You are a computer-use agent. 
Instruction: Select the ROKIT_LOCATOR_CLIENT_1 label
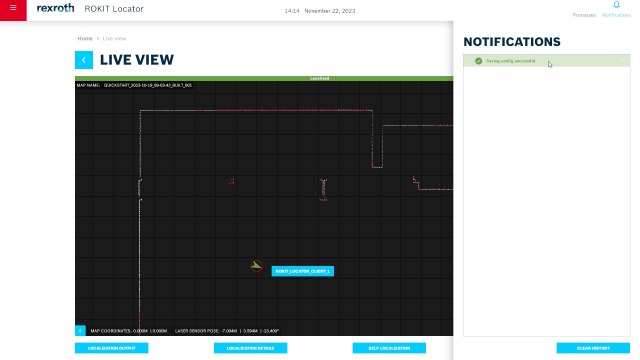[x=302, y=271]
